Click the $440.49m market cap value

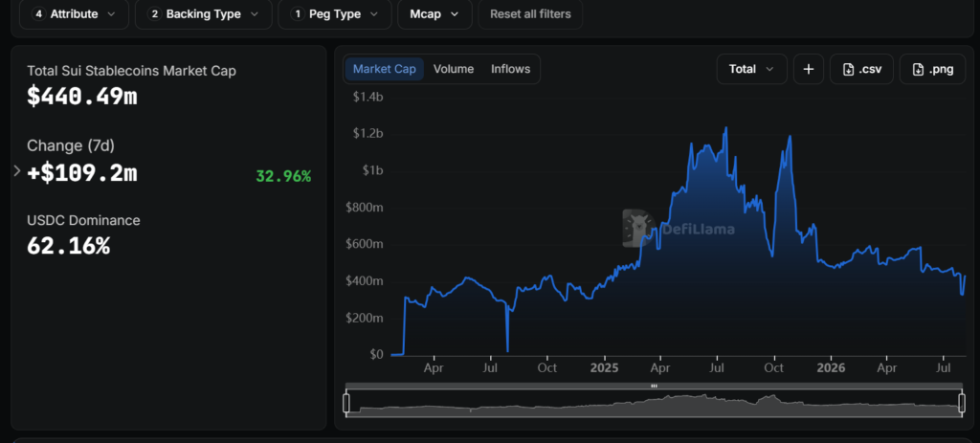[82, 97]
